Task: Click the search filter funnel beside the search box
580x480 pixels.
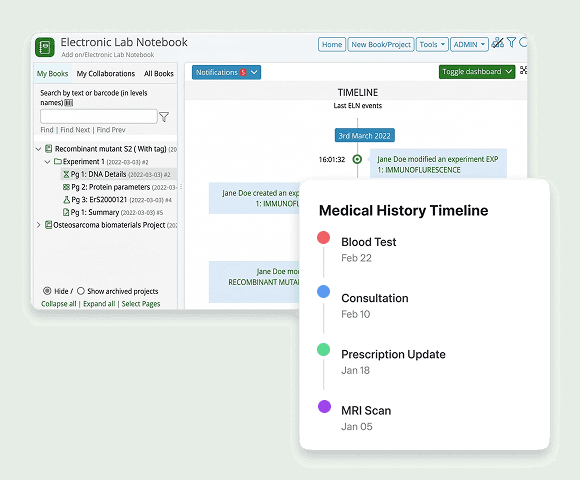Action: click(x=164, y=117)
